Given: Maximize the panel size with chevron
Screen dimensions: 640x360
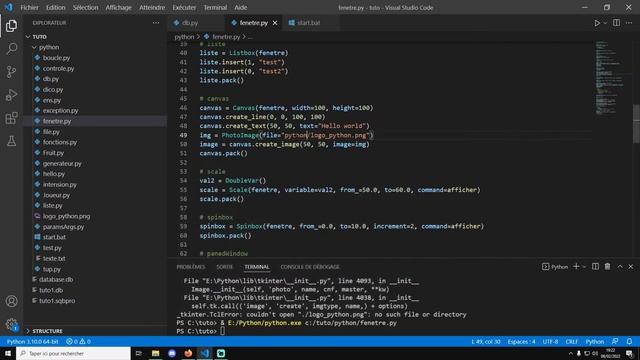Looking at the screenshot, I should [620, 267].
